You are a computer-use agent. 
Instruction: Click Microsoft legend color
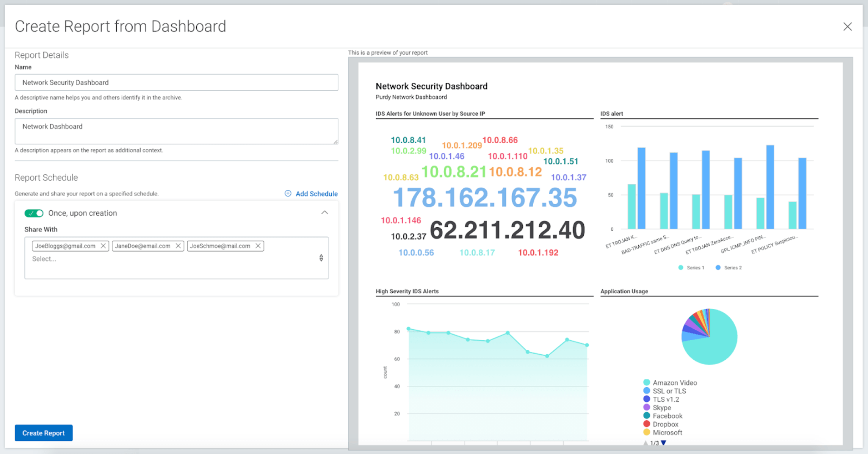point(647,432)
